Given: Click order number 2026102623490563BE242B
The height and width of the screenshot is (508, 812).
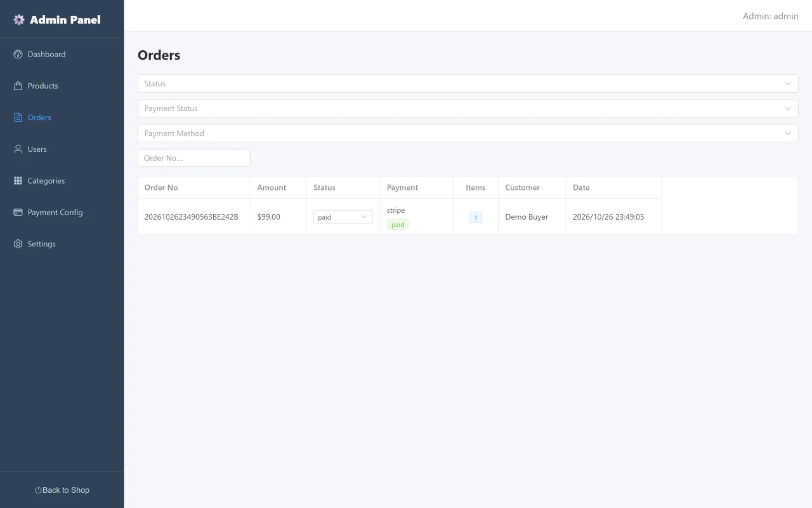Looking at the screenshot, I should click(x=191, y=217).
